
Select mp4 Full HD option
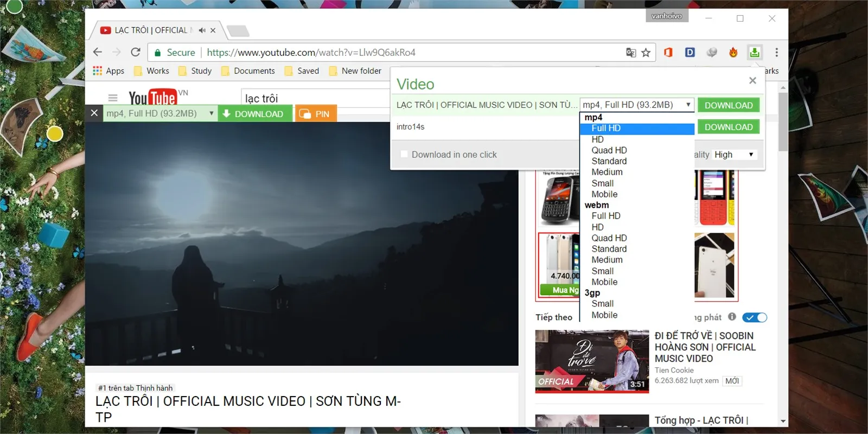click(637, 128)
